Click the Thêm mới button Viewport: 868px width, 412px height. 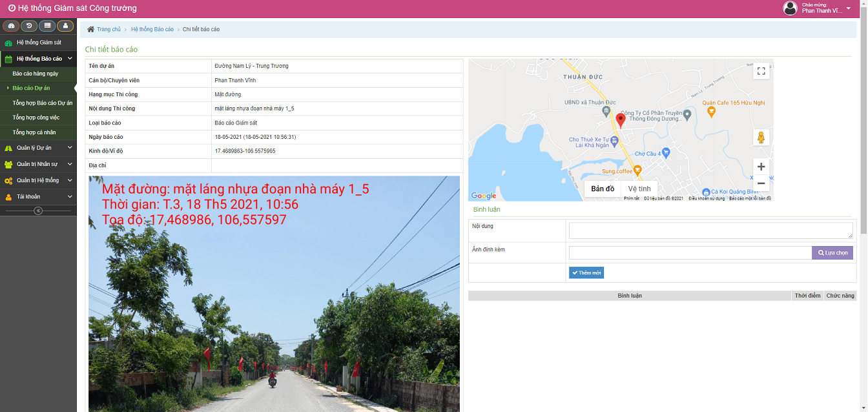(586, 273)
